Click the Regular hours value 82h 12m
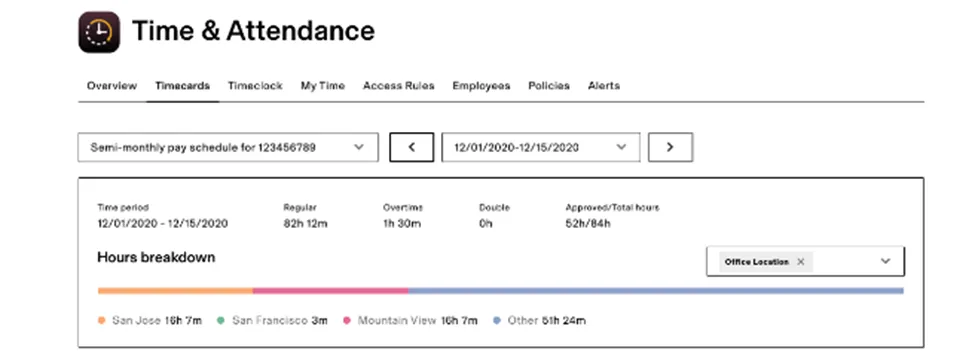 (305, 224)
